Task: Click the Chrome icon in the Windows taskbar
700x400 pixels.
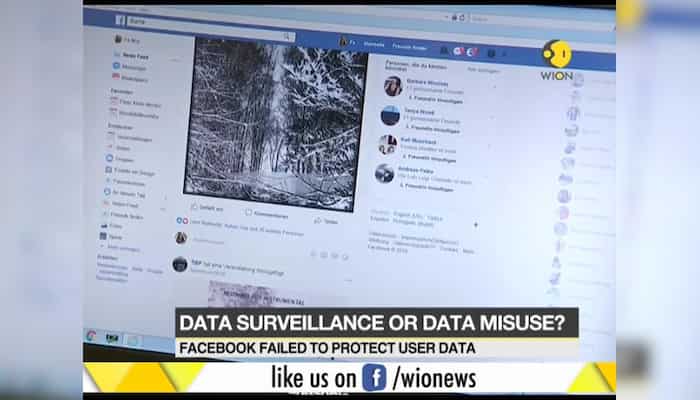Action: 91,336
